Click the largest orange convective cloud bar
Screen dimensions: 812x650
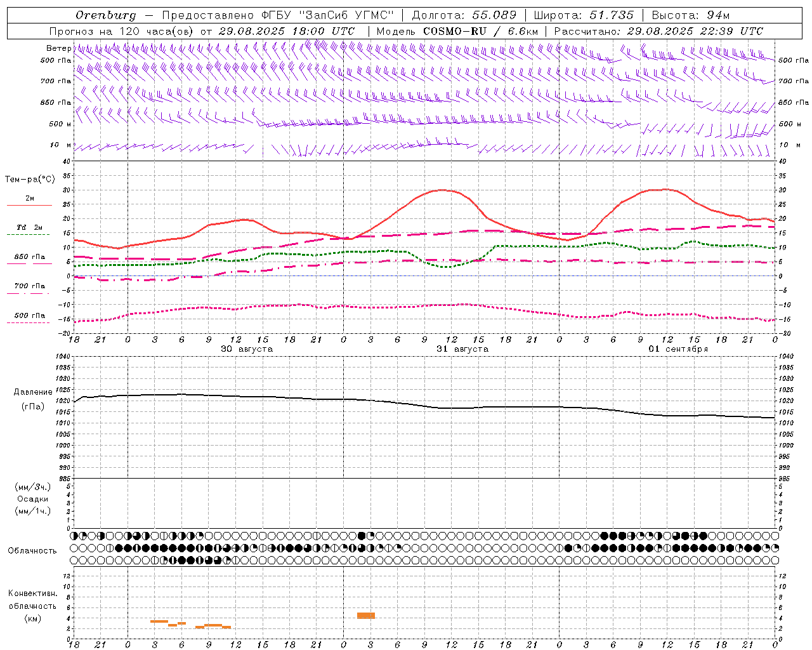tap(366, 616)
